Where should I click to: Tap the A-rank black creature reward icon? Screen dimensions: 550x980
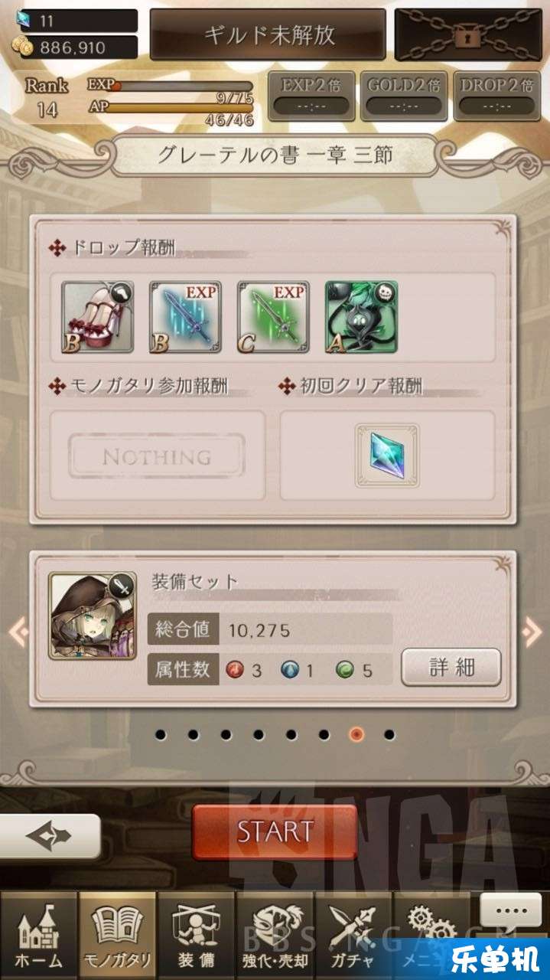point(361,317)
